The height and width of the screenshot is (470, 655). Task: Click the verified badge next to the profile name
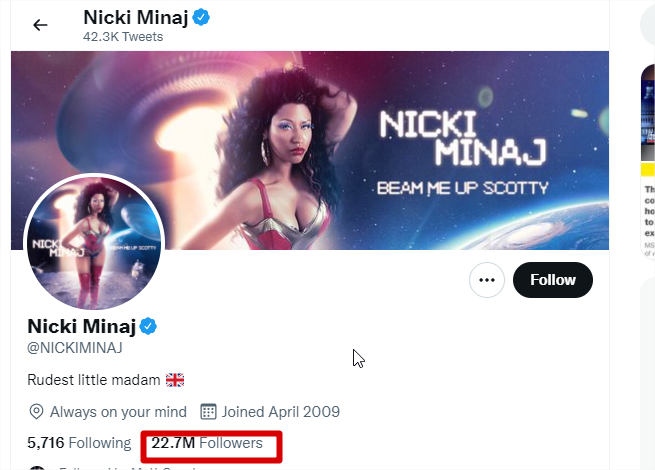click(x=148, y=327)
